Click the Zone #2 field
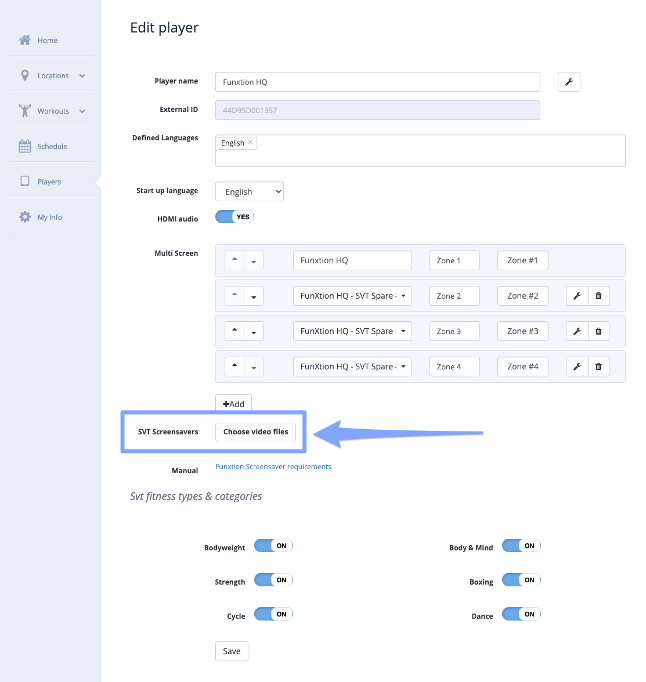 pyautogui.click(x=523, y=296)
